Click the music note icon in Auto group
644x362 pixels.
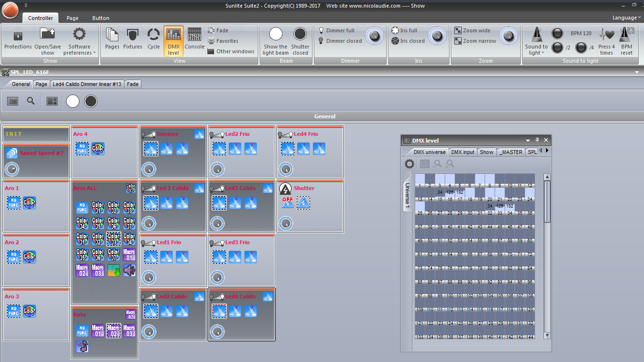[82, 346]
